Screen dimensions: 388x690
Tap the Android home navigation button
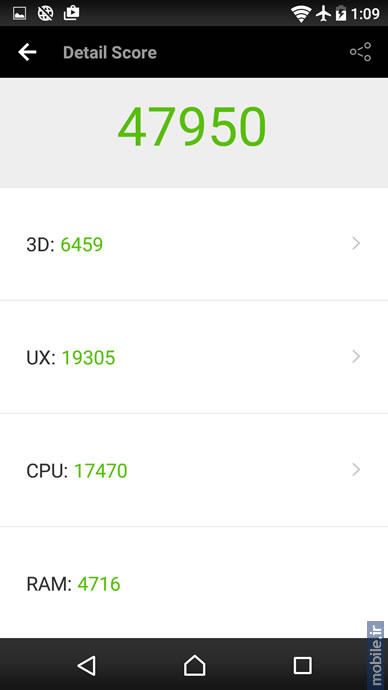click(x=194, y=665)
